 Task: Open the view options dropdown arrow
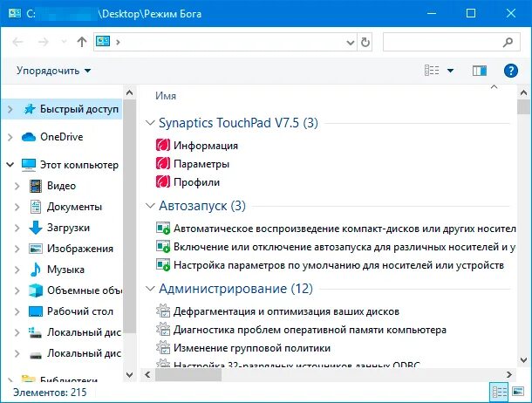(450, 71)
